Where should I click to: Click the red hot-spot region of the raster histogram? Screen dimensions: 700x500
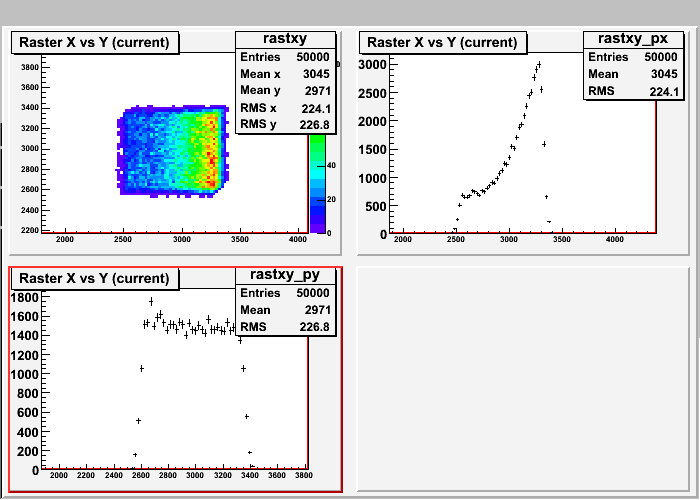tap(212, 152)
